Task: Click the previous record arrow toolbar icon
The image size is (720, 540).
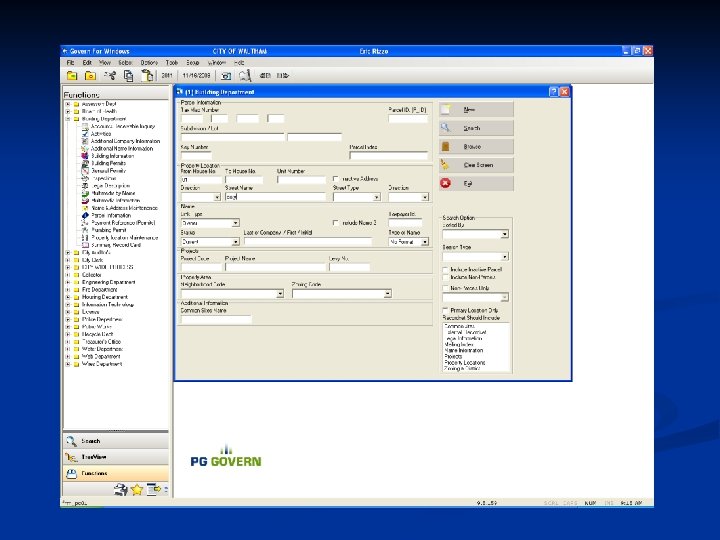Action: [265, 76]
